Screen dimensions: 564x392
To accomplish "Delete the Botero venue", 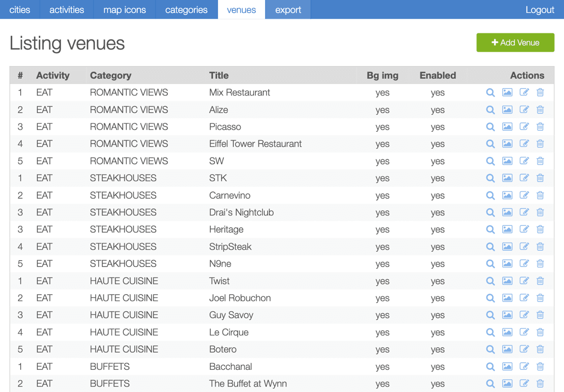I will [x=540, y=349].
